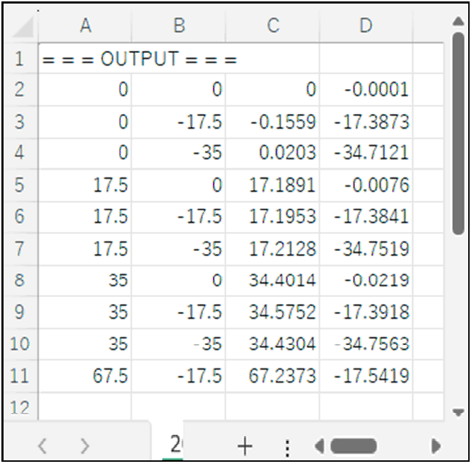Select cell C2 with value 0
Screen dimensions: 476x466
(x=273, y=90)
